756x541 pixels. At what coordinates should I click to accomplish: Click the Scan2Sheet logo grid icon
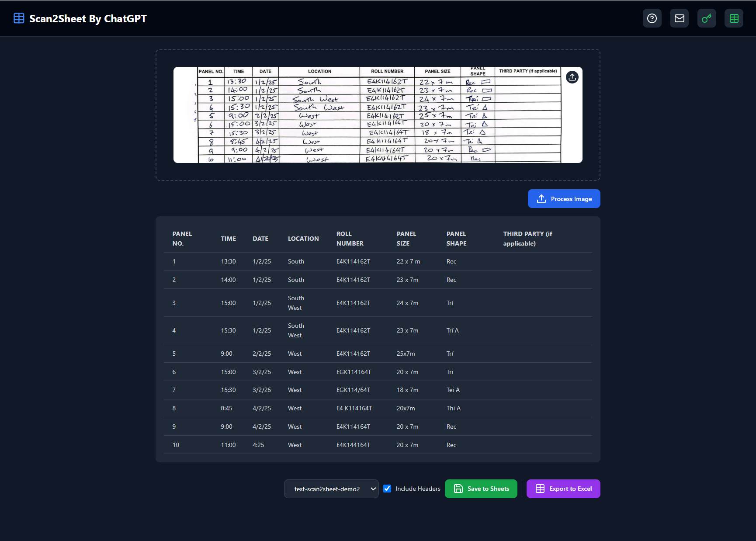[x=19, y=18]
